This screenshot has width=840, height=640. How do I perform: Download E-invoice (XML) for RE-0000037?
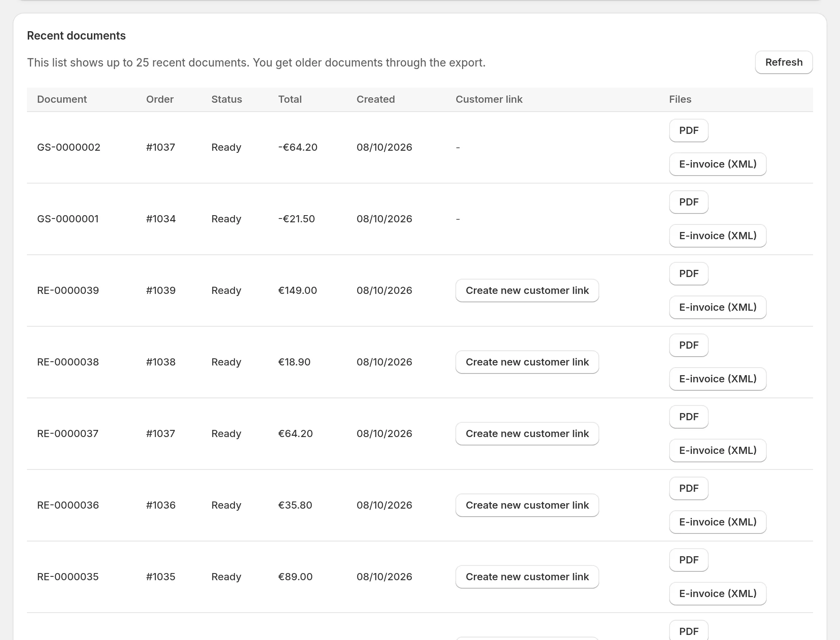(x=718, y=451)
